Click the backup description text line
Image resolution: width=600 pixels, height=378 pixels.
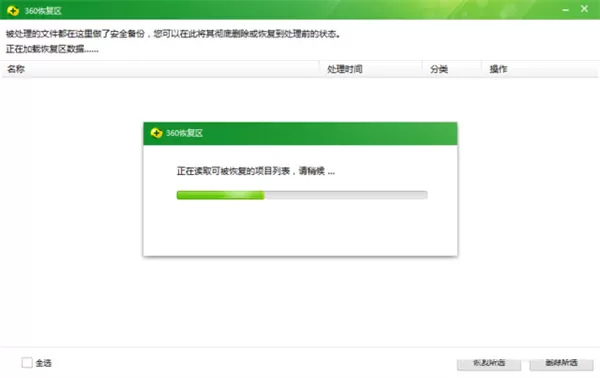[x=173, y=34]
